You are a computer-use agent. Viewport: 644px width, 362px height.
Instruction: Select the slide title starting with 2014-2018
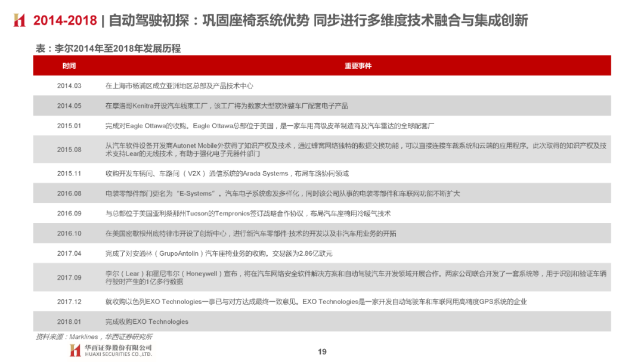pyautogui.click(x=280, y=20)
